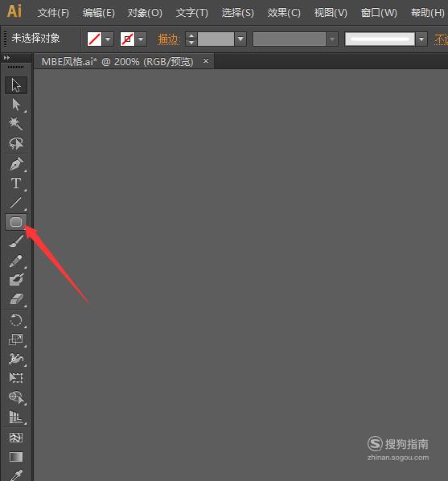448x481 pixels.
Task: Open the 文字(T) menu
Action: [x=191, y=13]
